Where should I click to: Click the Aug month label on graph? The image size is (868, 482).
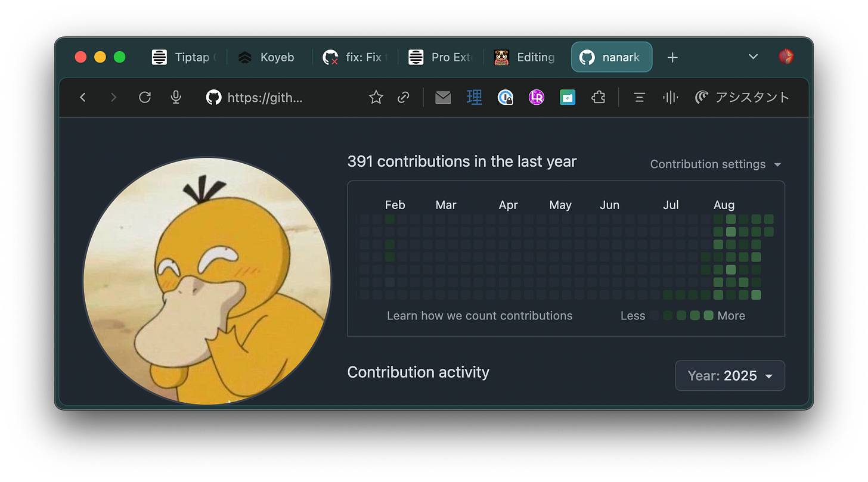point(724,205)
